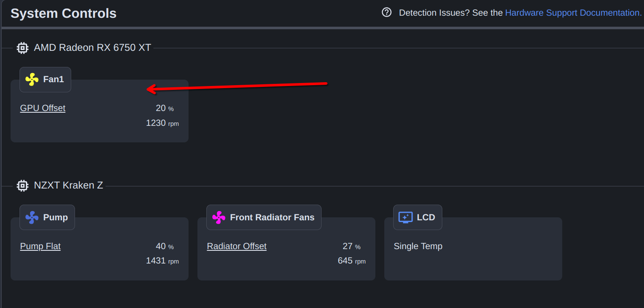Click the AMD Radeon RX 6750 XT heading

tap(92, 47)
